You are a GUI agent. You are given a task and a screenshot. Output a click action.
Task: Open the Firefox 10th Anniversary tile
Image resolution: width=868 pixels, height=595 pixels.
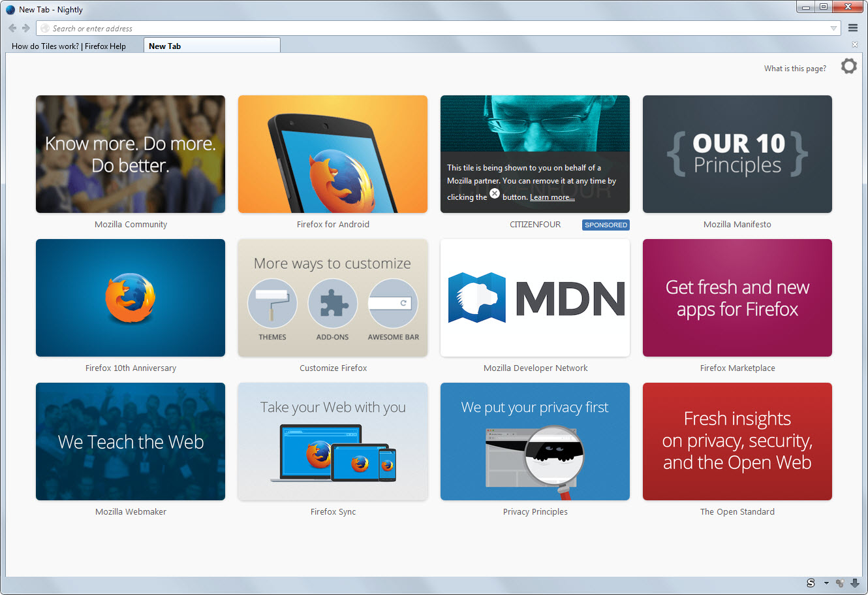[131, 298]
